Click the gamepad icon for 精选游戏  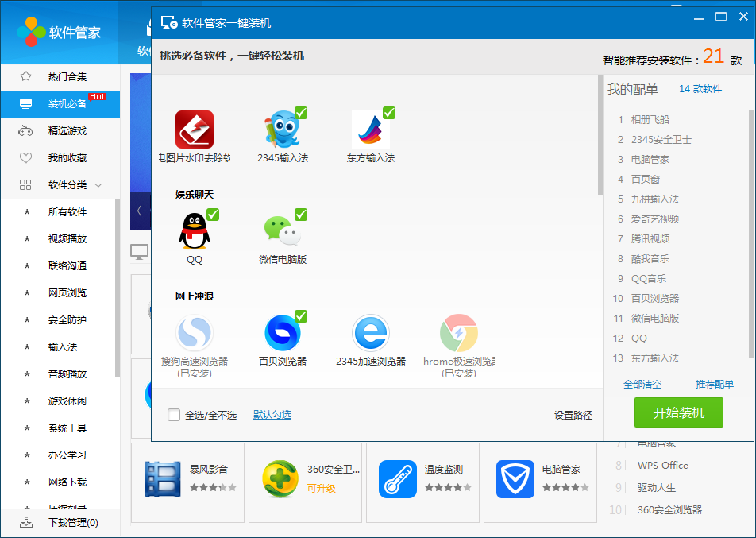click(25, 131)
